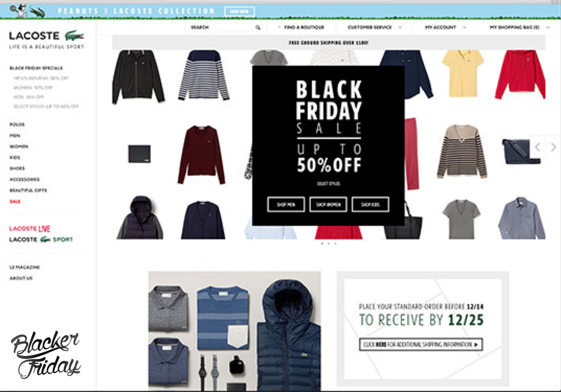Go to previous carousel slide arrow
Image resolution: width=561 pixels, height=392 pixels.
pos(537,147)
